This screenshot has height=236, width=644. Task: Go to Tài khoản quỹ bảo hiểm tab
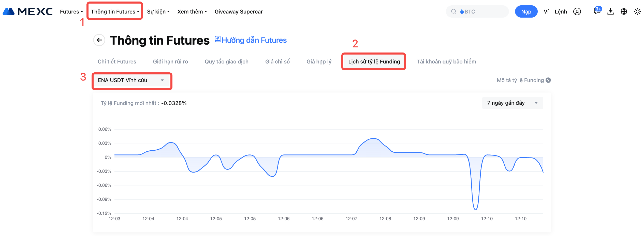(446, 61)
